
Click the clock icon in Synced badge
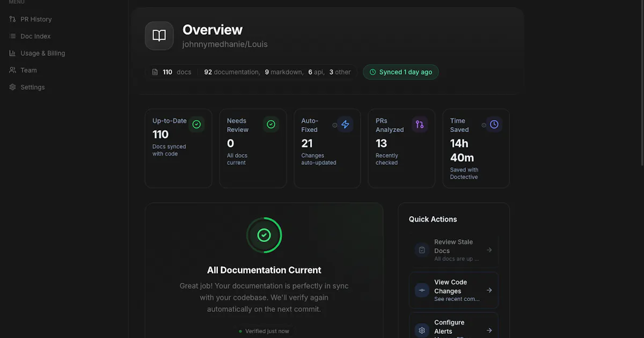(x=373, y=72)
